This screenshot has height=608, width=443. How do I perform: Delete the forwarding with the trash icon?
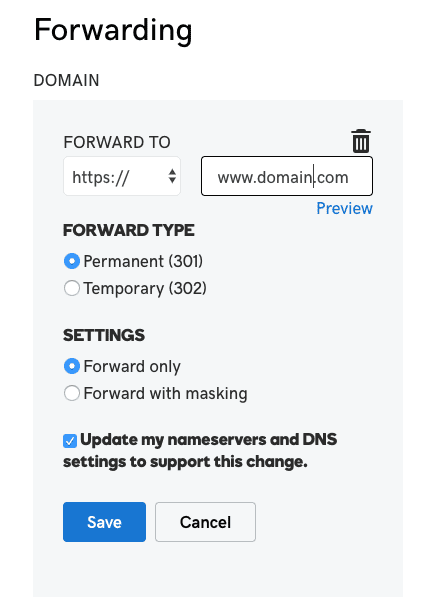(x=361, y=141)
